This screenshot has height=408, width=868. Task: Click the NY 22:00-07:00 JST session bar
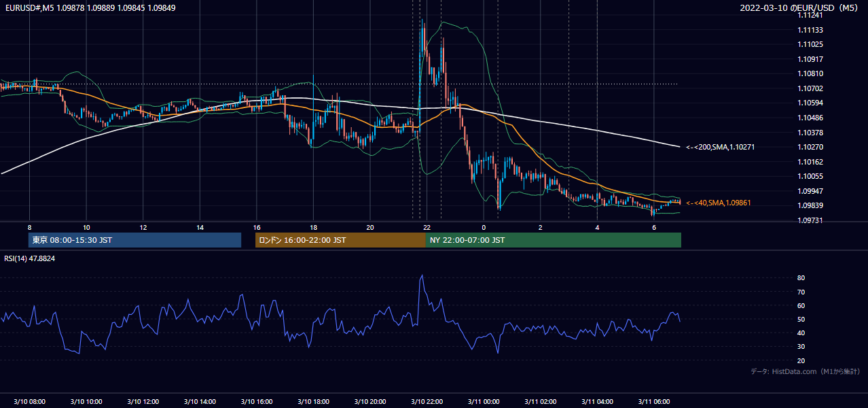(x=554, y=240)
